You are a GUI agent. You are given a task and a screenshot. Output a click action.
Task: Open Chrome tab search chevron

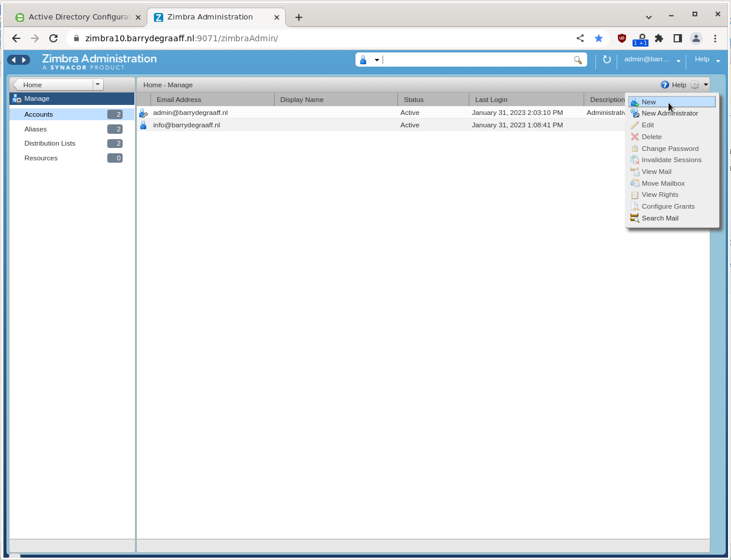point(649,17)
